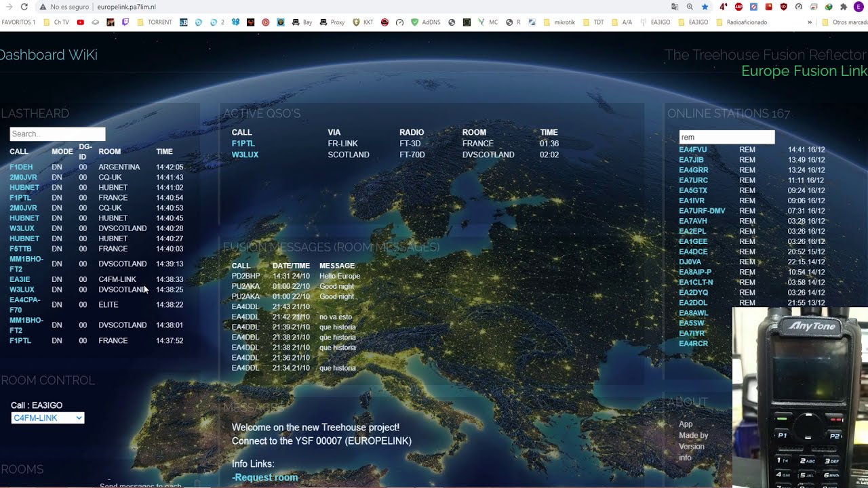This screenshot has height=488, width=868.
Task: Open the R globe bookmark
Action: point(513,22)
